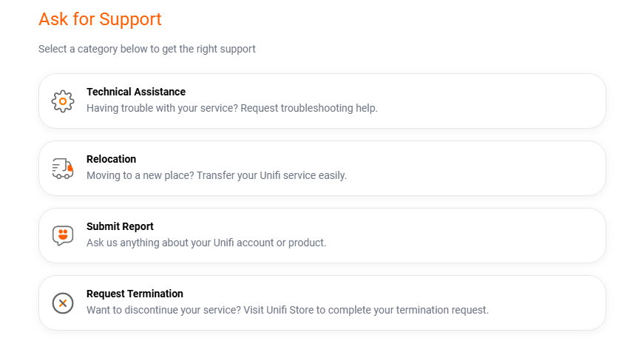This screenshot has width=644, height=355.
Task: Click the delivery truck Relocation icon
Action: (63, 169)
